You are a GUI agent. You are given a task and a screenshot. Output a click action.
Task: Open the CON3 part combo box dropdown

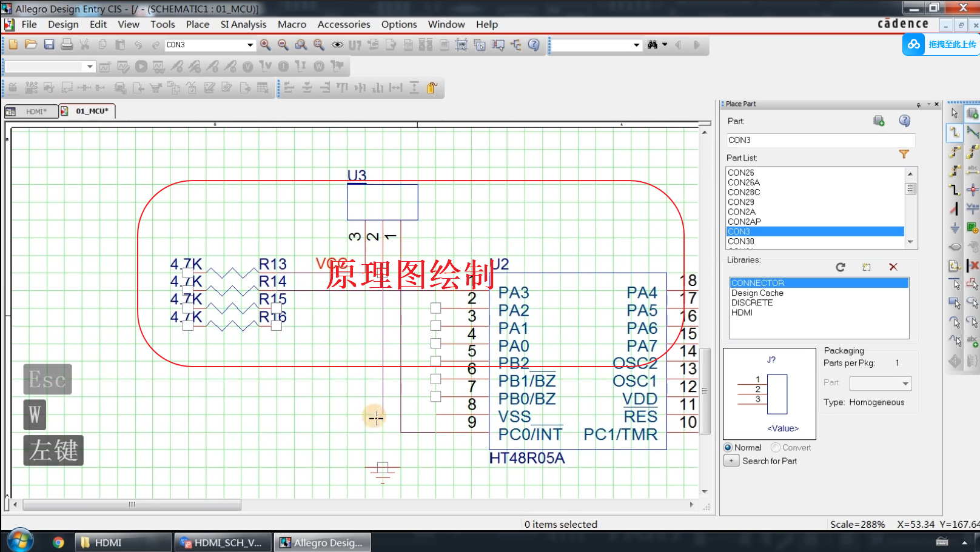coord(250,45)
